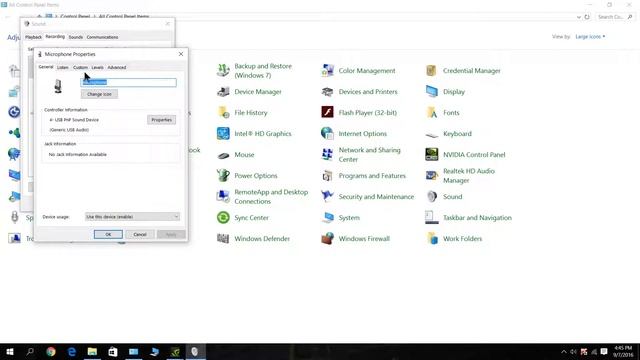This screenshot has width=640, height=360.
Task: Open the Windows Store from the taskbar
Action: point(113,351)
